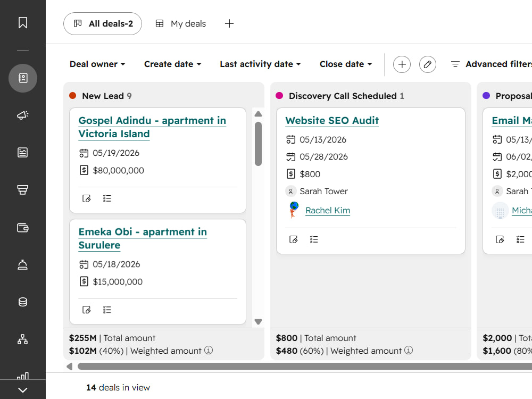Open the Website SEO Audit deal
The height and width of the screenshot is (399, 532).
click(332, 120)
